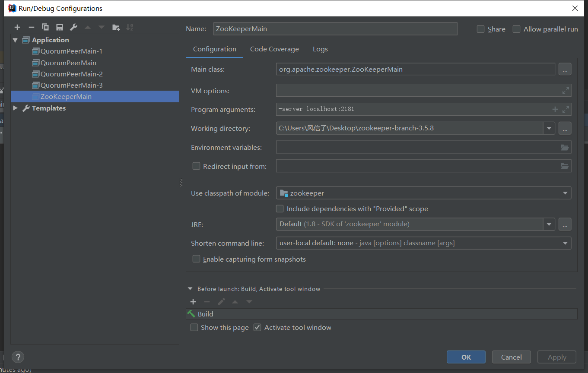Create new folder for configurations
This screenshot has width=588, height=373.
[x=116, y=27]
